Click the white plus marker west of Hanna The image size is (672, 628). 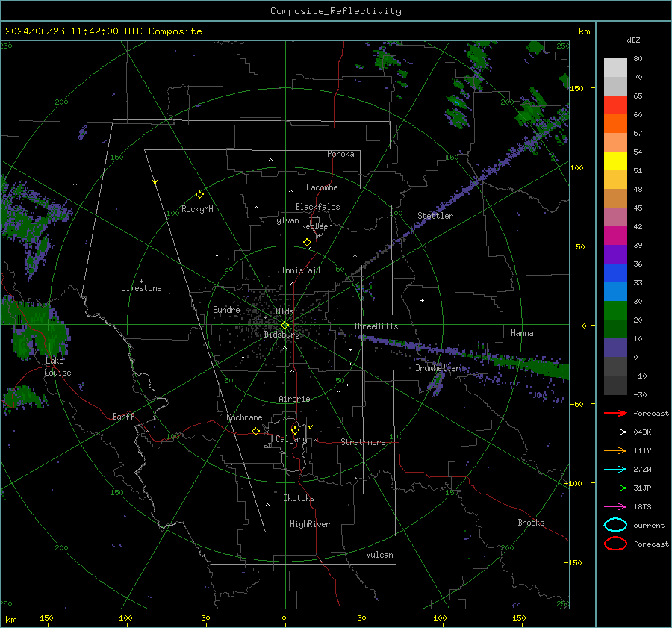click(422, 300)
